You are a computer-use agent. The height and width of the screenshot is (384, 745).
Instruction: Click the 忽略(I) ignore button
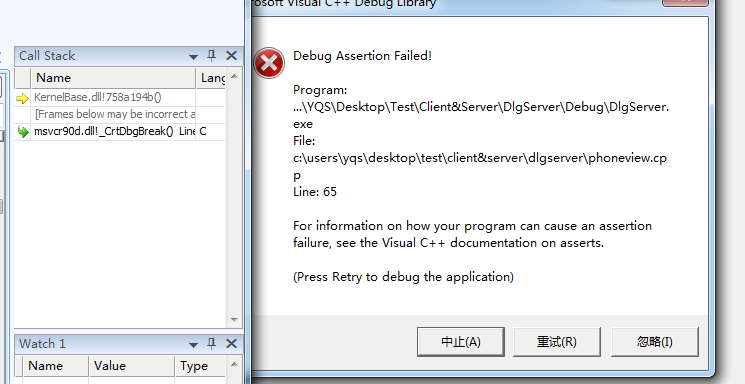click(655, 342)
